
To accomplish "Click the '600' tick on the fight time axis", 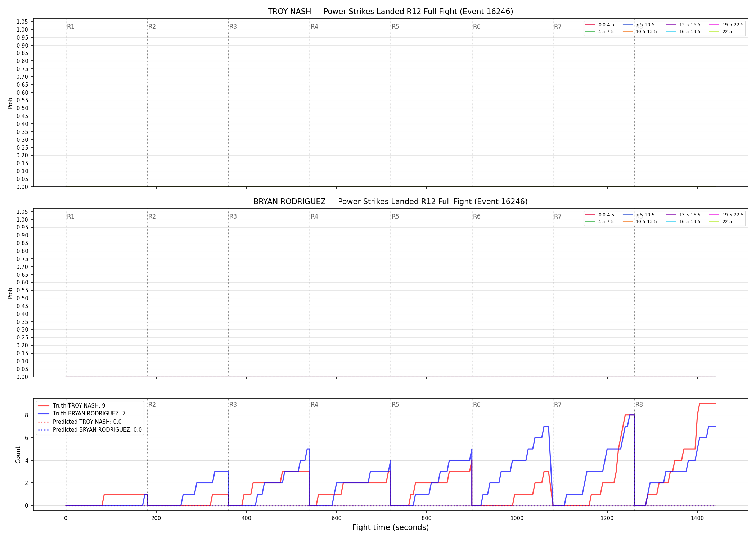I will [x=336, y=518].
